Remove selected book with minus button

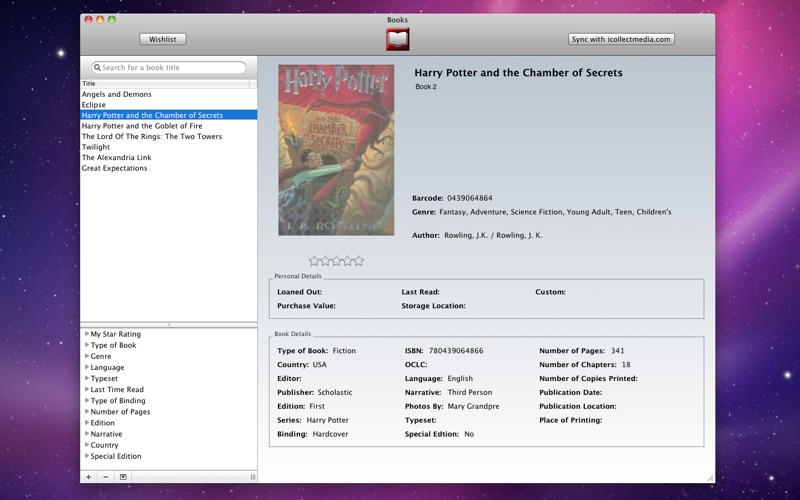(x=106, y=477)
